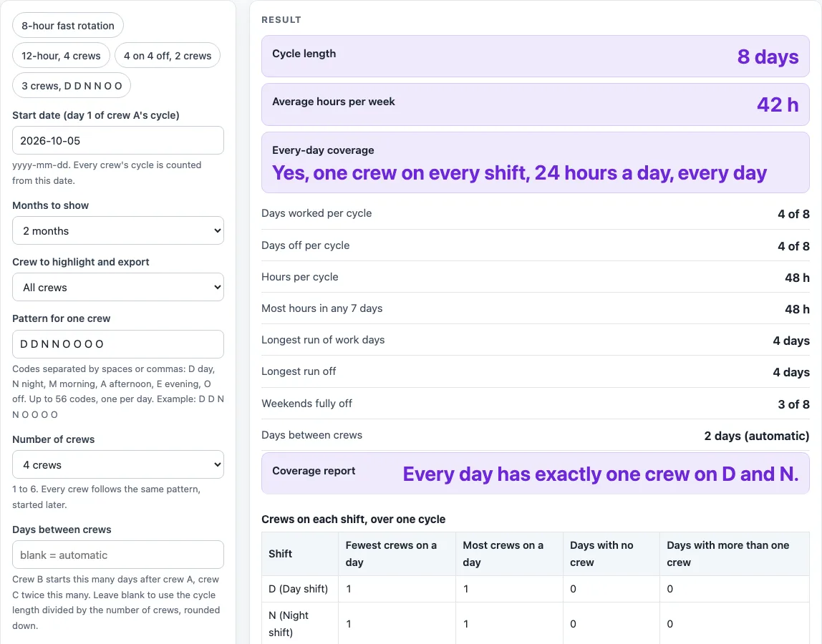Select the 4 on 4 off, 2 crews preset
822x644 pixels.
click(x=168, y=56)
